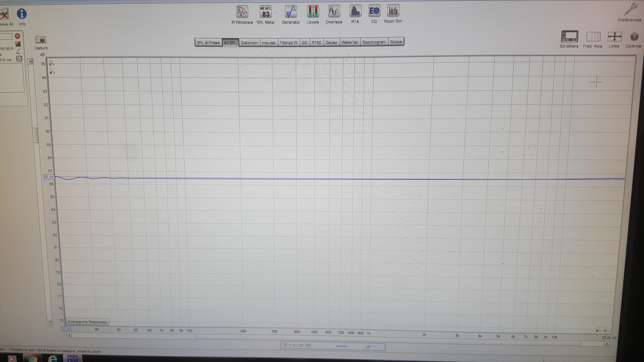Remove measurement with red X icon
The image size is (644, 362).
coord(17,36)
